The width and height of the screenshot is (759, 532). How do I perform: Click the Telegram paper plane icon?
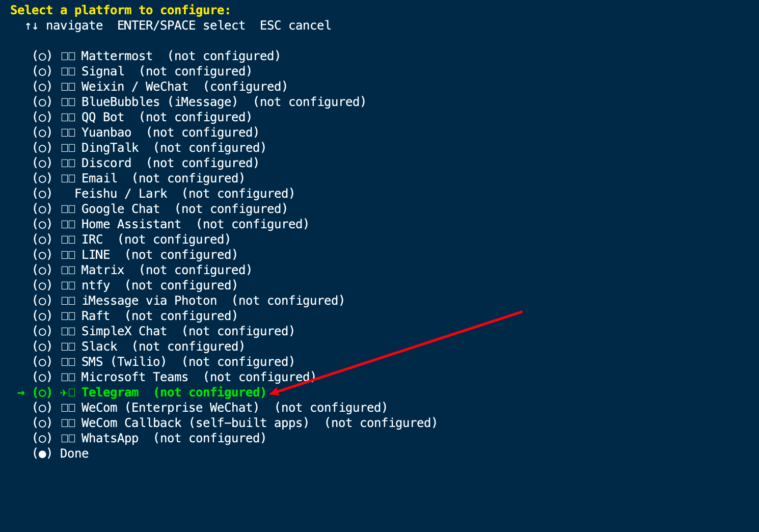pos(64,392)
